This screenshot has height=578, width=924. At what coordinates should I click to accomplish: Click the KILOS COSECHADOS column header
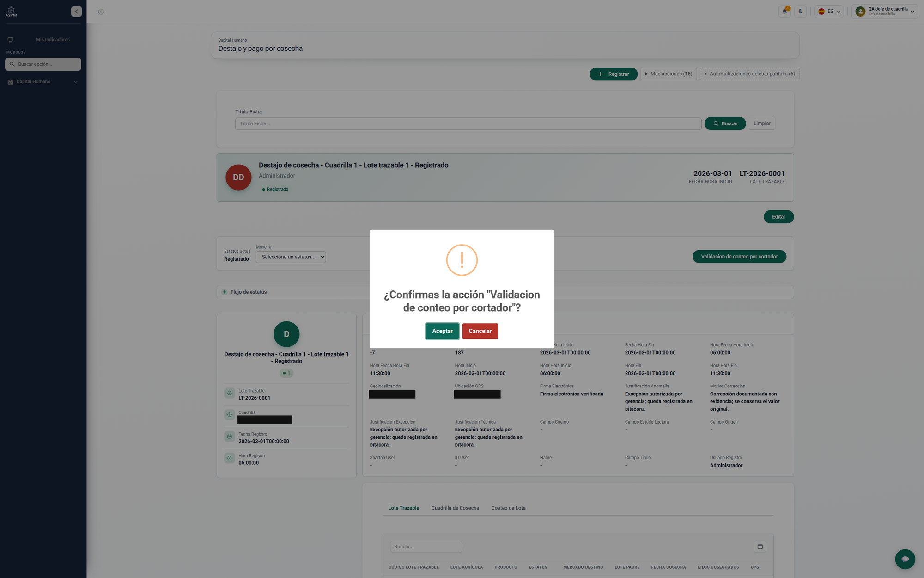click(x=718, y=567)
